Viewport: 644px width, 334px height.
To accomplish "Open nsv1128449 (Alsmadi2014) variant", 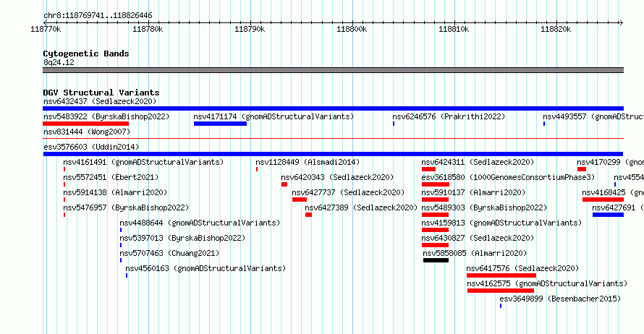I will (308, 162).
